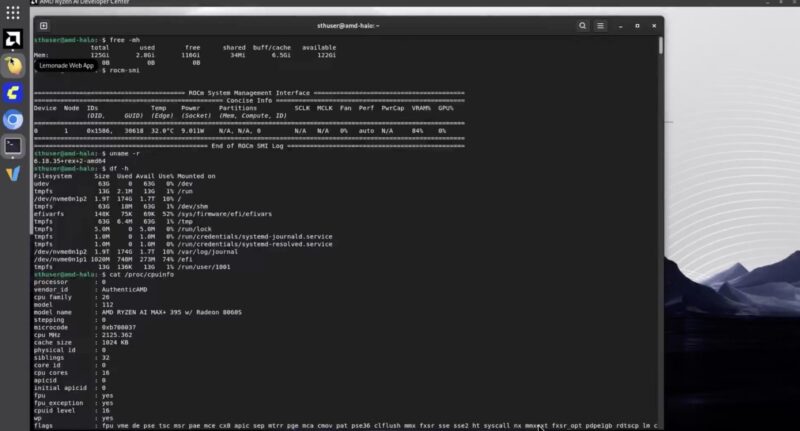Close the terminal window

click(654, 26)
